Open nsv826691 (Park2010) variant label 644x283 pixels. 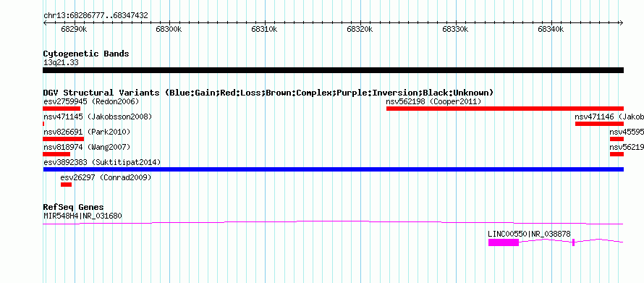(x=87, y=132)
